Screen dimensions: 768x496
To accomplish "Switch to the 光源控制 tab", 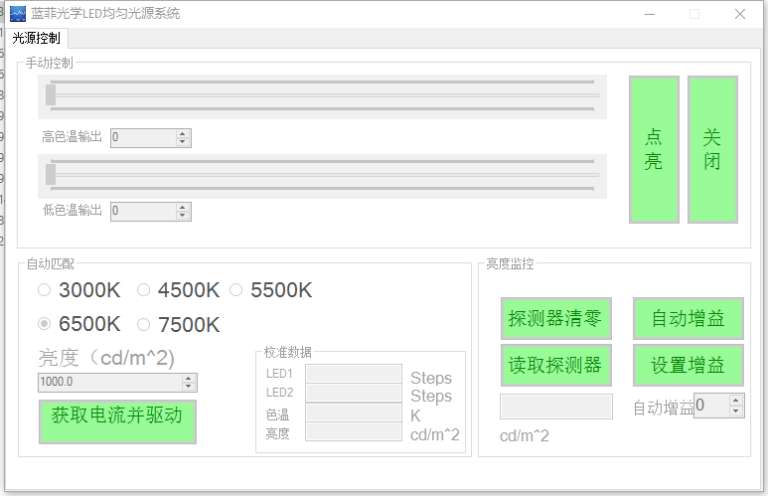I will [x=36, y=39].
